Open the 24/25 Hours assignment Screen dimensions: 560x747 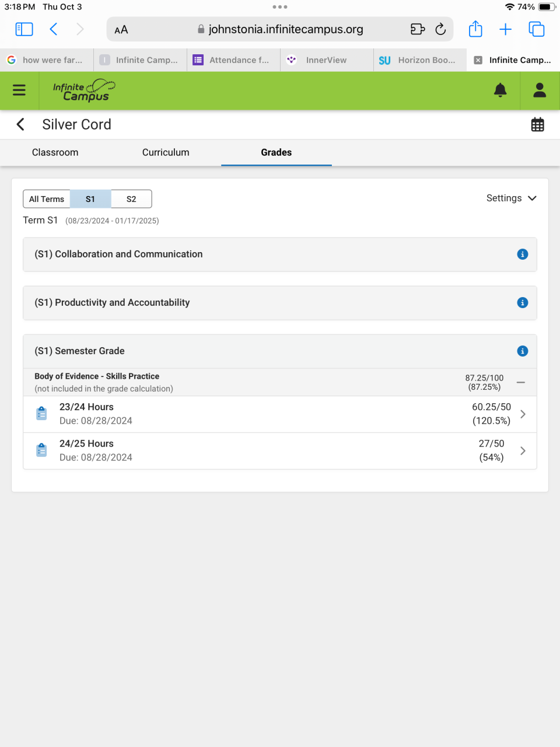coord(280,451)
